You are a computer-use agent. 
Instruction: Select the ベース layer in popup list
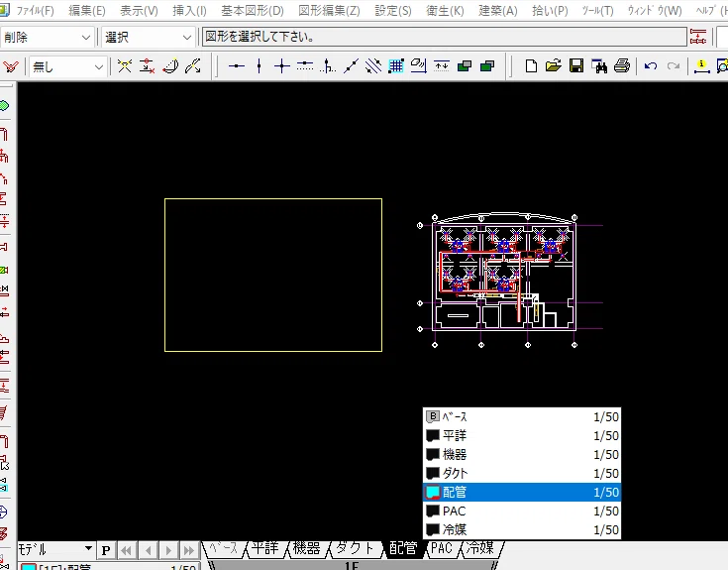[x=522, y=416]
